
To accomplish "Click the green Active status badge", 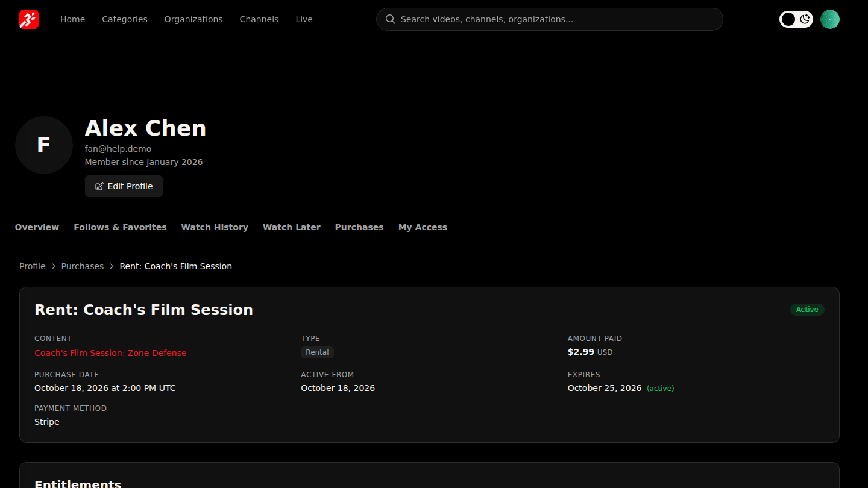I will click(807, 310).
